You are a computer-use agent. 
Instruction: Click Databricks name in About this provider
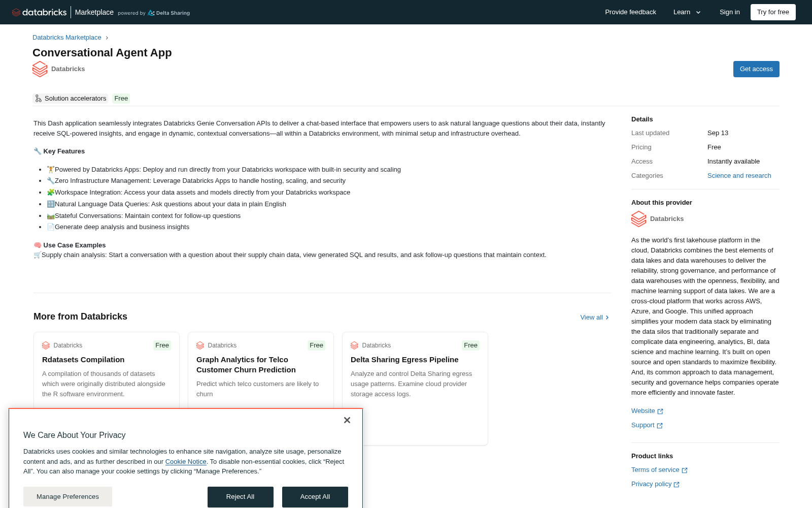(x=667, y=219)
